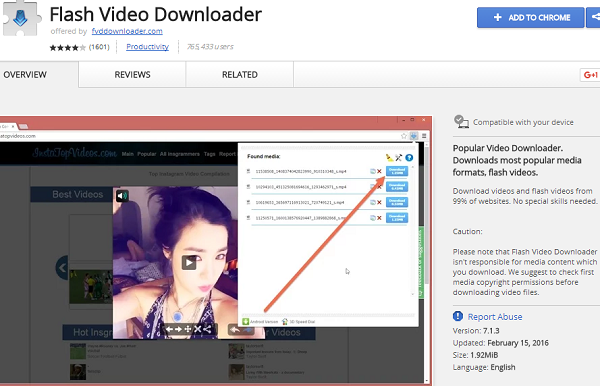Click the Flash Video Downloader puzzle-piece logo

(21, 18)
